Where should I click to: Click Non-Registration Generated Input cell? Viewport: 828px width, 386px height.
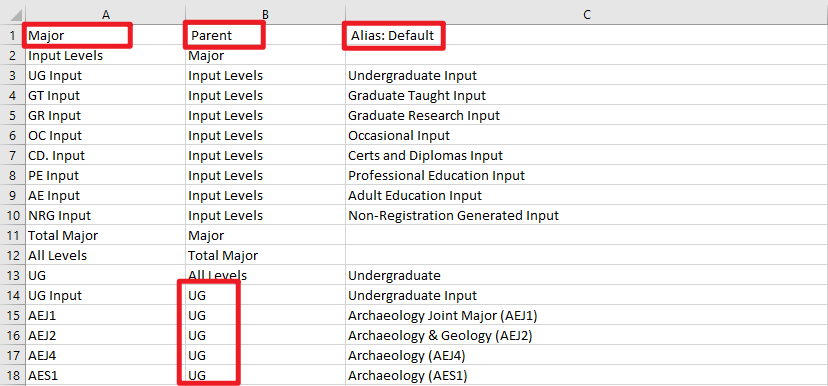click(587, 215)
